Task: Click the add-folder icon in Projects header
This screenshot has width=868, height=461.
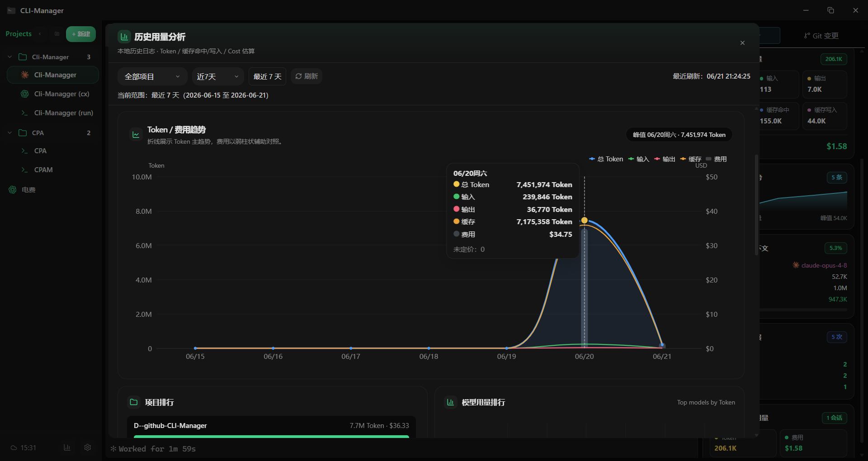Action: coord(57,34)
